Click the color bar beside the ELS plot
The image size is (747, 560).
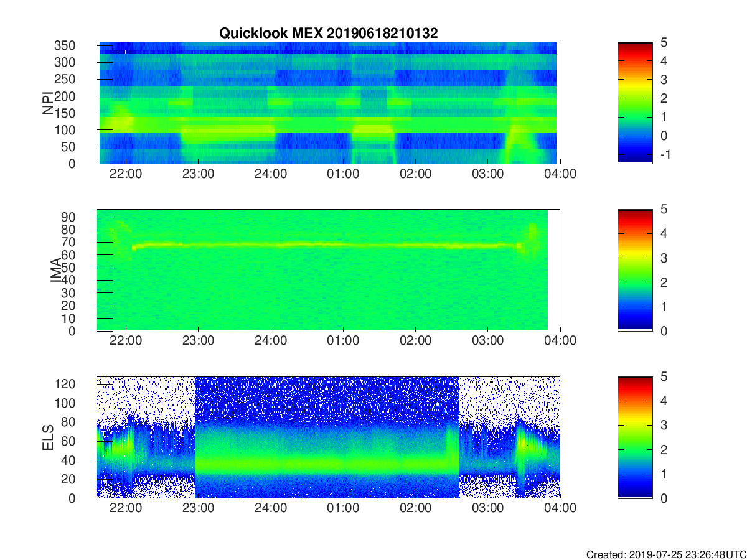point(635,437)
